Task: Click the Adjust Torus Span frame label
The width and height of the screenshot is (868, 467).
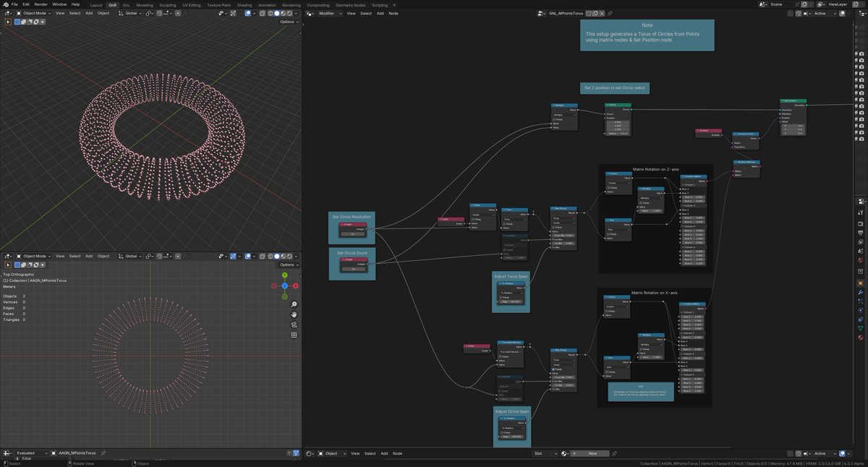Action: pos(511,276)
